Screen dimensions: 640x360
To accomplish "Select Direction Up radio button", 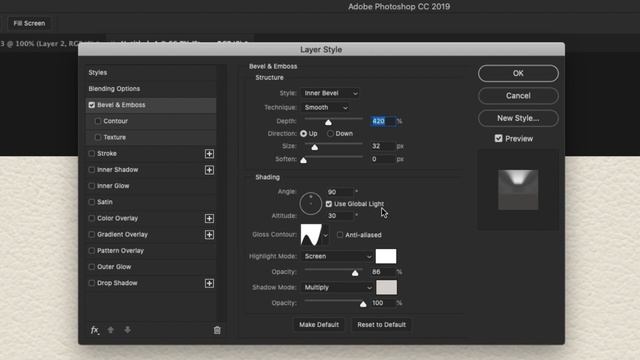I will (303, 133).
